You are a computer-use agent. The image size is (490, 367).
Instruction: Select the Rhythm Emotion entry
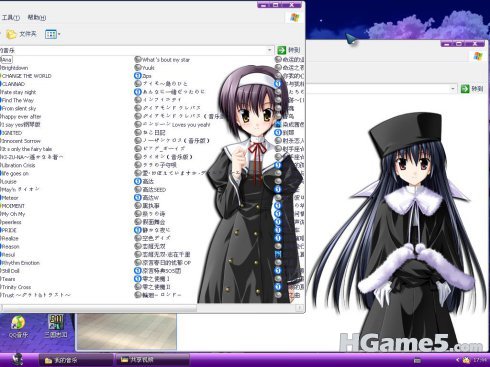point(21,263)
